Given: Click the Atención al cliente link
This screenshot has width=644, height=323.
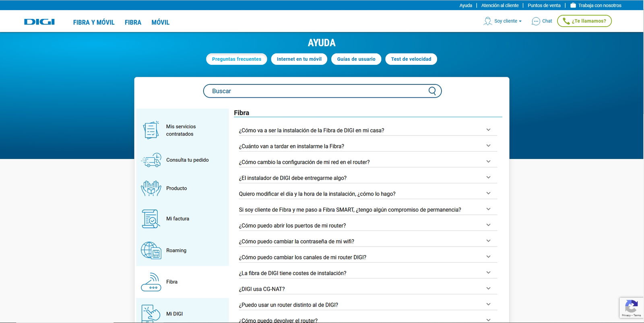Looking at the screenshot, I should tap(500, 5).
